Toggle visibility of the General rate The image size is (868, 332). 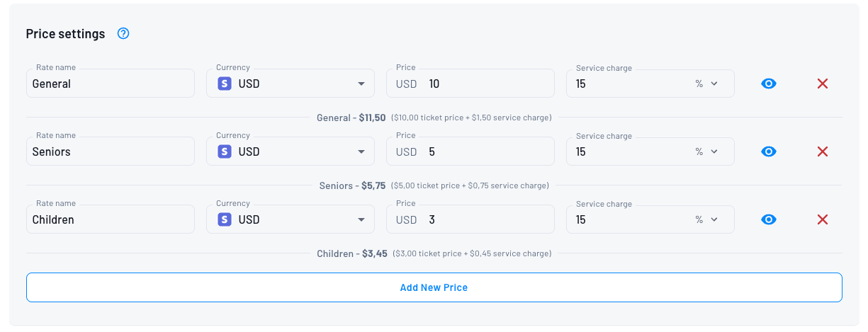[x=769, y=84]
